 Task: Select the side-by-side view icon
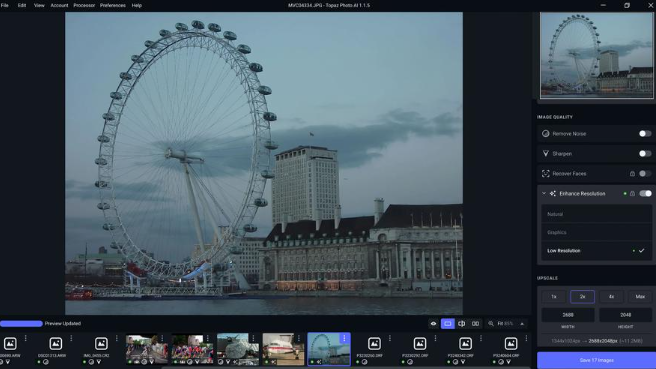click(x=475, y=323)
